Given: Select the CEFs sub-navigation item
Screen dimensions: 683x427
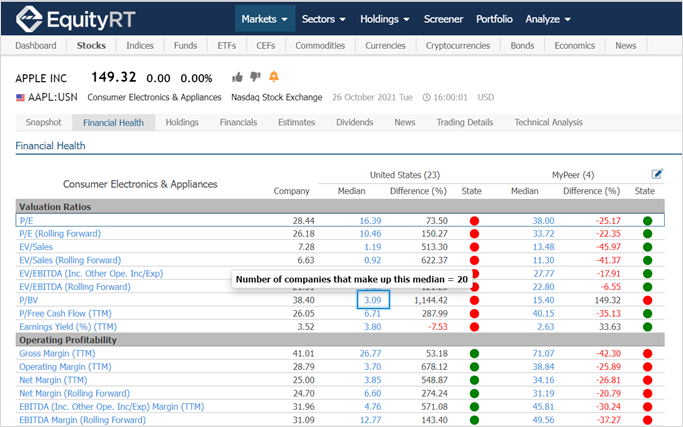Looking at the screenshot, I should click(x=266, y=45).
